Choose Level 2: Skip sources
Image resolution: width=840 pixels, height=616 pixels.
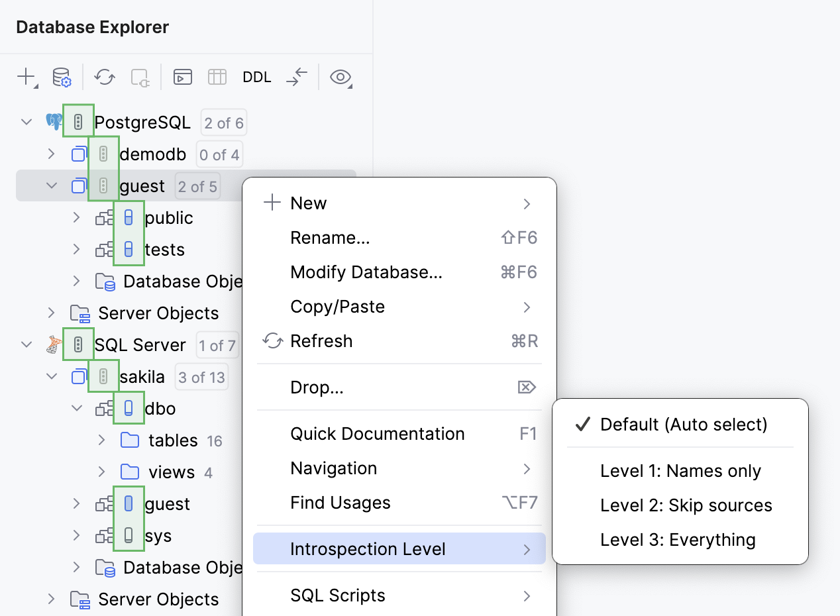tap(686, 505)
